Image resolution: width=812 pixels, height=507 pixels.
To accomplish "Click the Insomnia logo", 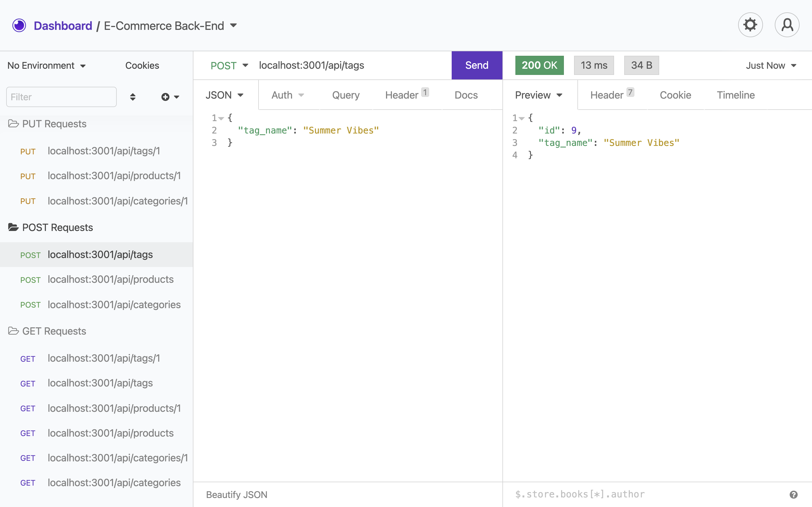I will (19, 25).
